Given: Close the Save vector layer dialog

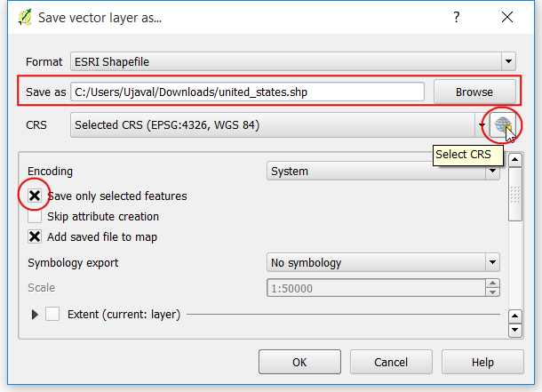Looking at the screenshot, I should [x=507, y=17].
